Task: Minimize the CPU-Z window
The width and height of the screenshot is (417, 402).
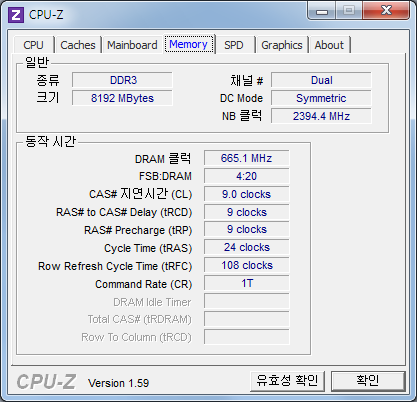Action: pyautogui.click(x=322, y=11)
